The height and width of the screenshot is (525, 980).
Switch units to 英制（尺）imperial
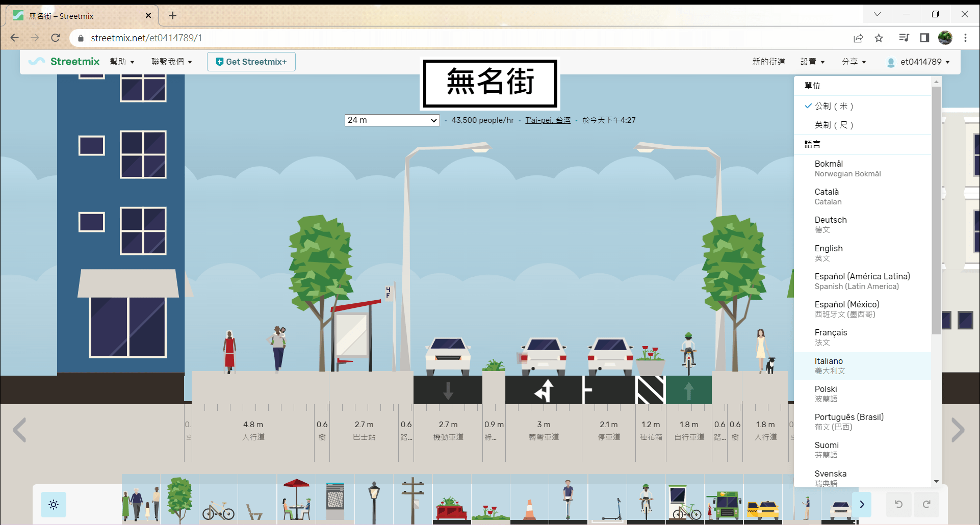click(835, 125)
